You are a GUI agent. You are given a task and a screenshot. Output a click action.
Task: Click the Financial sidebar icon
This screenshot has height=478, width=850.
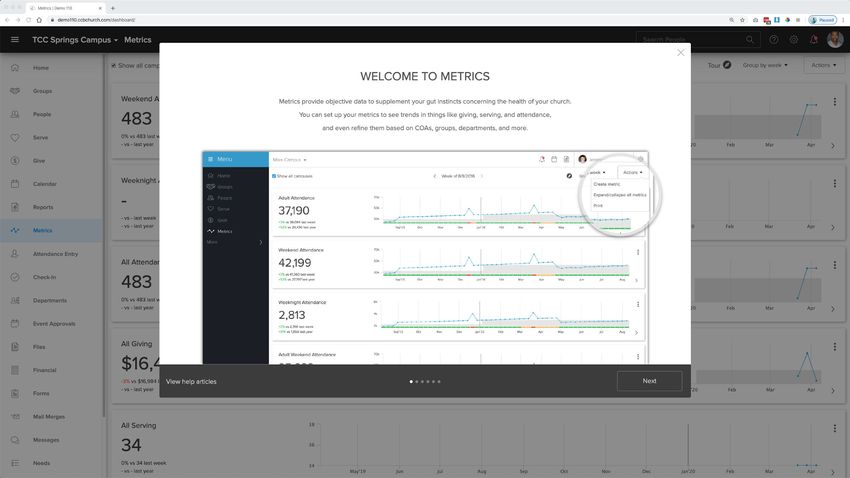pyautogui.click(x=15, y=370)
